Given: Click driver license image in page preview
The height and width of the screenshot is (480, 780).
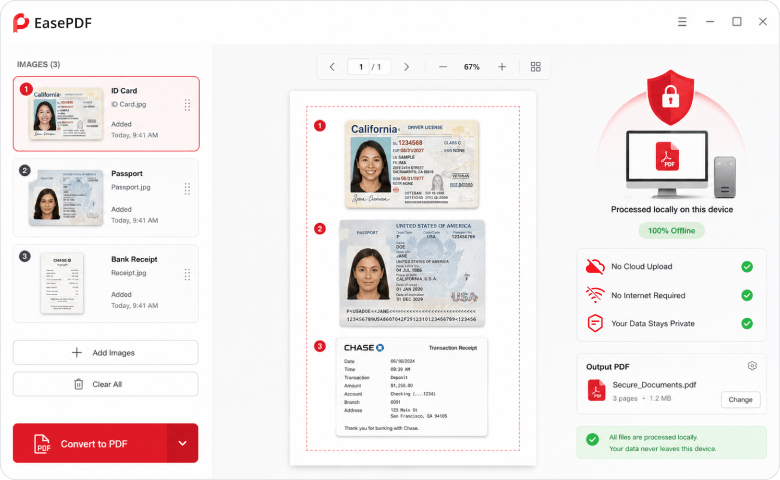Looking at the screenshot, I should click(411, 164).
